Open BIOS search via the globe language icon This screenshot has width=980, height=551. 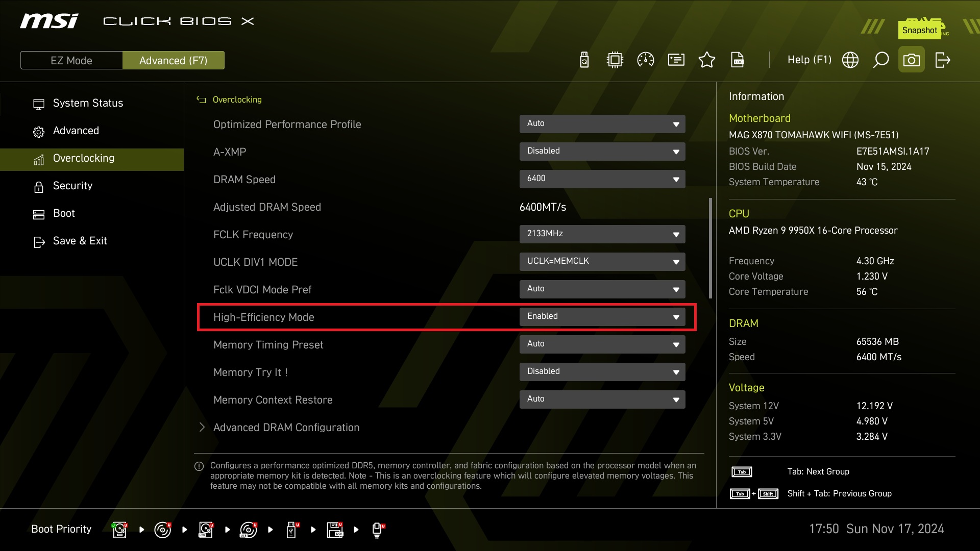(x=851, y=60)
